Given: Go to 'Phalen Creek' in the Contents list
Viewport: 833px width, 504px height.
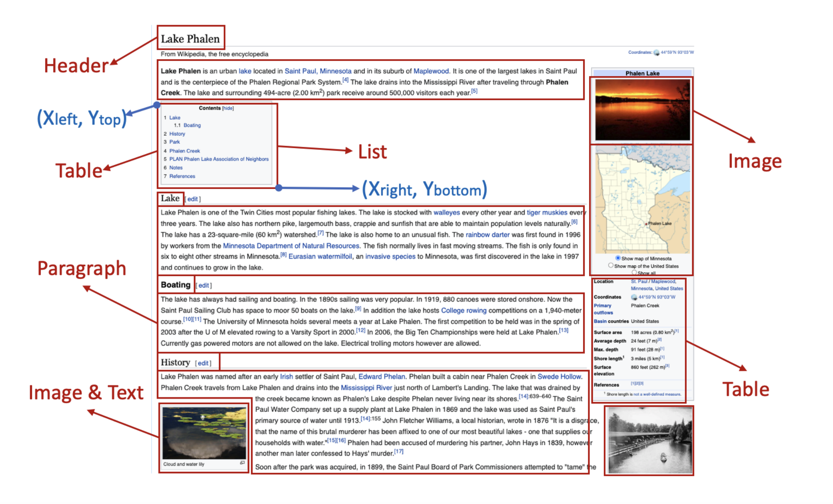Looking at the screenshot, I should [185, 151].
